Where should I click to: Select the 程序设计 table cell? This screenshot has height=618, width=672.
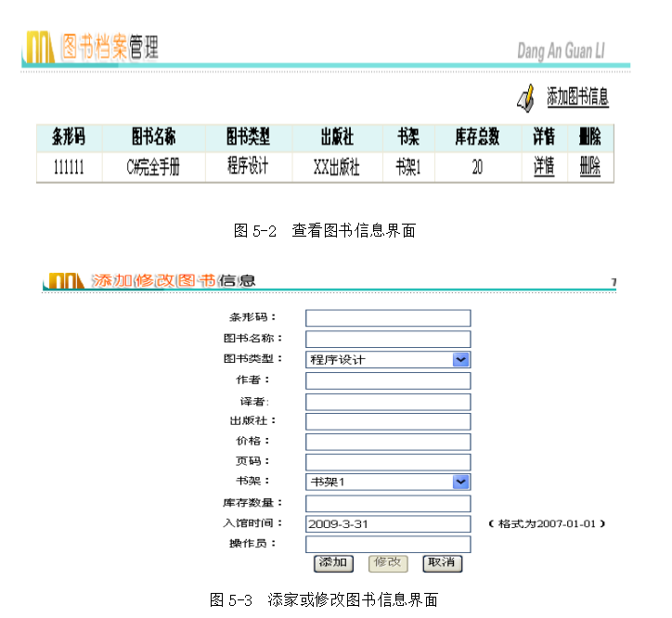(x=248, y=167)
